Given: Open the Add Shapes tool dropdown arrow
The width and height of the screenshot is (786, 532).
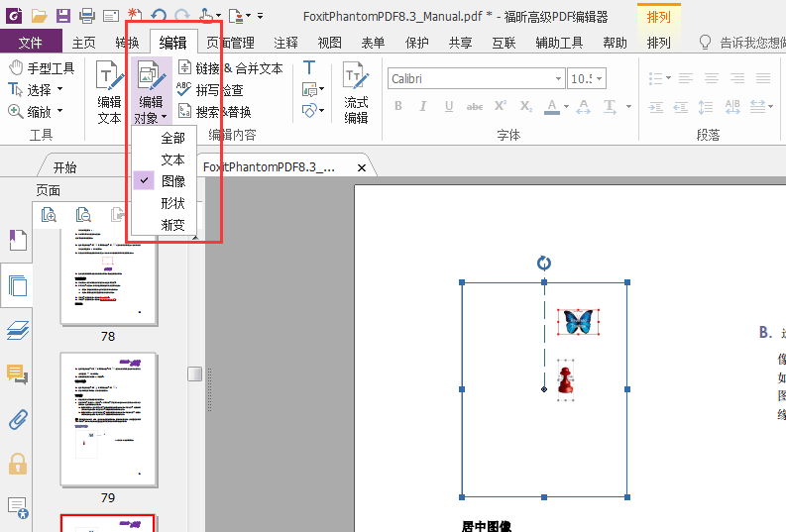Looking at the screenshot, I should pos(321,110).
